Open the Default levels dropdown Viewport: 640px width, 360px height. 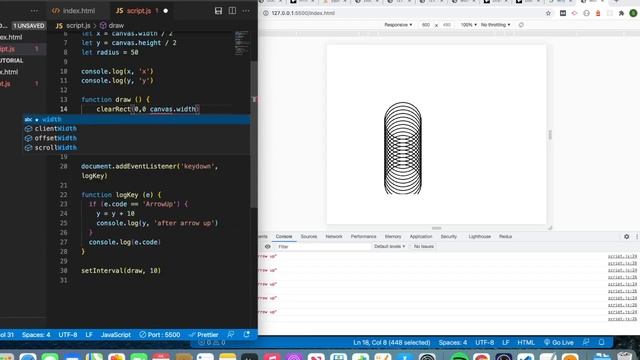(x=389, y=247)
